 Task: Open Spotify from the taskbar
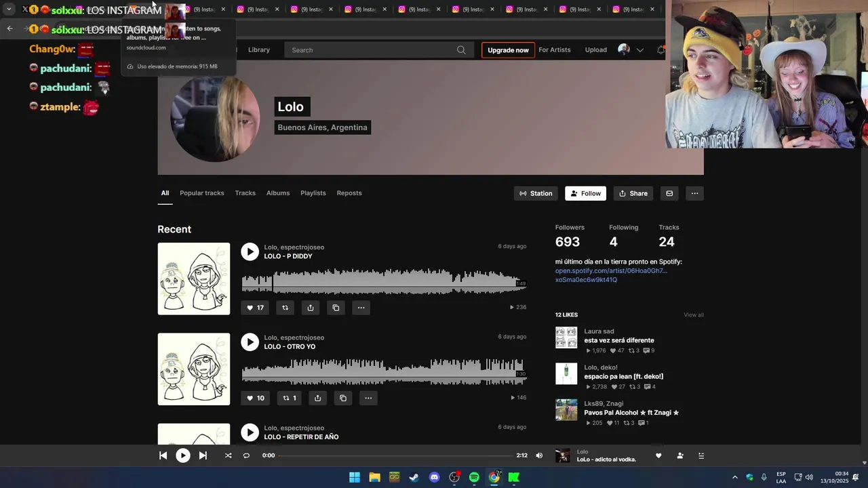click(x=474, y=477)
